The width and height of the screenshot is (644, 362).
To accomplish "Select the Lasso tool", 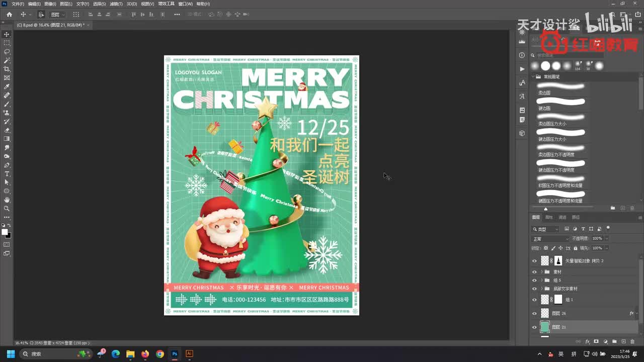I will (x=7, y=51).
